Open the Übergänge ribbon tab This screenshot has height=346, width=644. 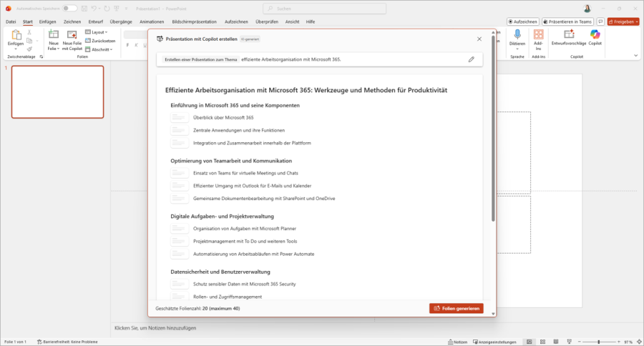121,21
